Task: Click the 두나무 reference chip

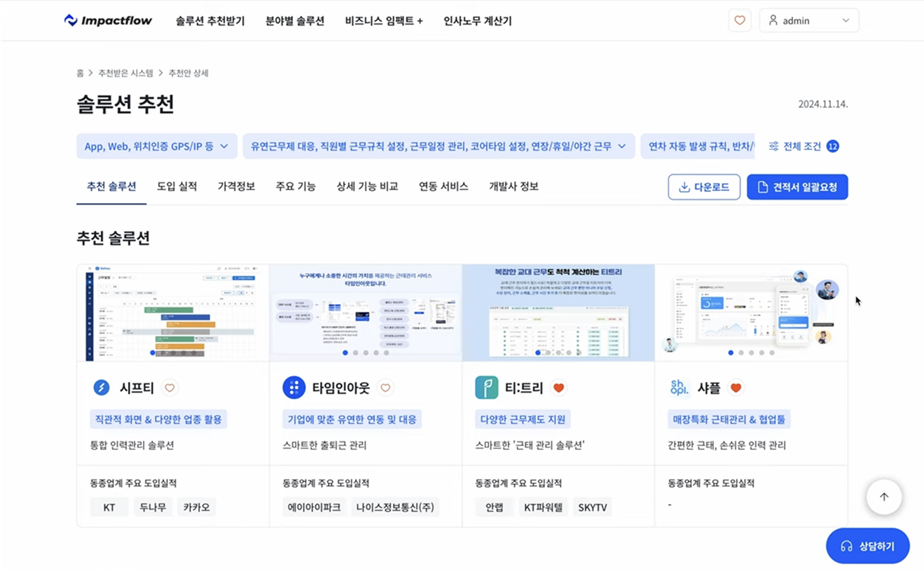Action: pos(153,507)
